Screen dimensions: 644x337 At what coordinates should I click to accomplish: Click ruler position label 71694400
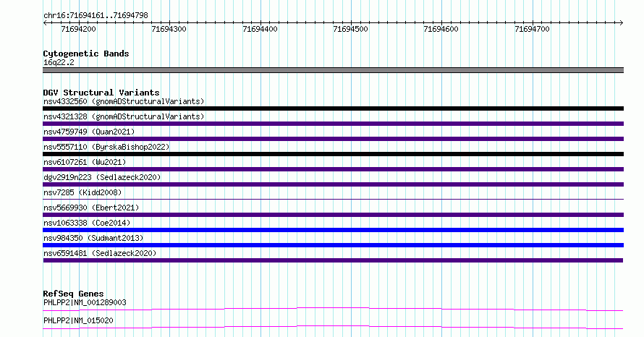point(260,29)
